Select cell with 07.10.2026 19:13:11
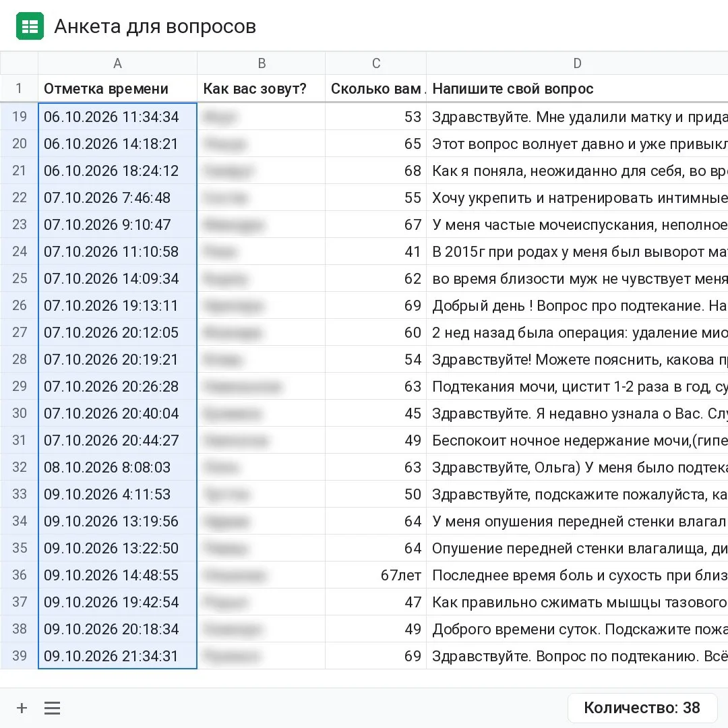Screen dimensions: 728x728 (117, 305)
